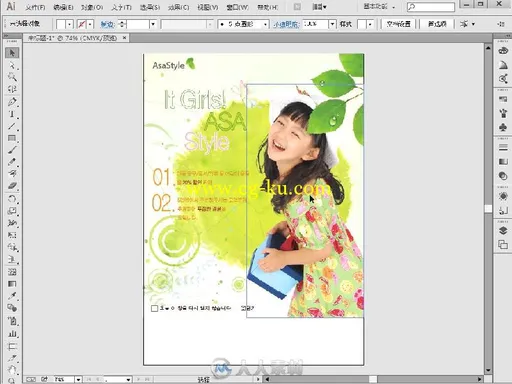
Task: Open the fill color dropdown arrow
Action: [69, 24]
